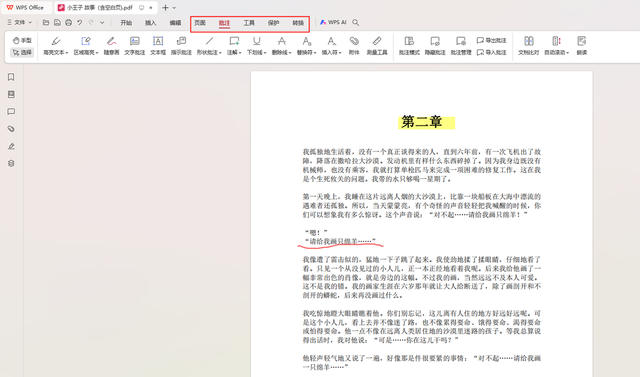Viewport: 640px width, 377px height.
Task: Undo the last action
Action: 80,22
